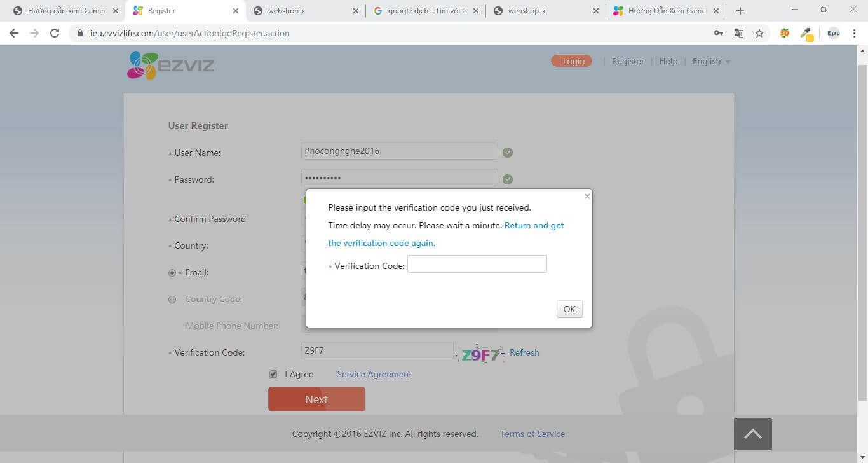Screen dimensions: 868x463
Task: Click Return and get the verification code again
Action: click(446, 234)
